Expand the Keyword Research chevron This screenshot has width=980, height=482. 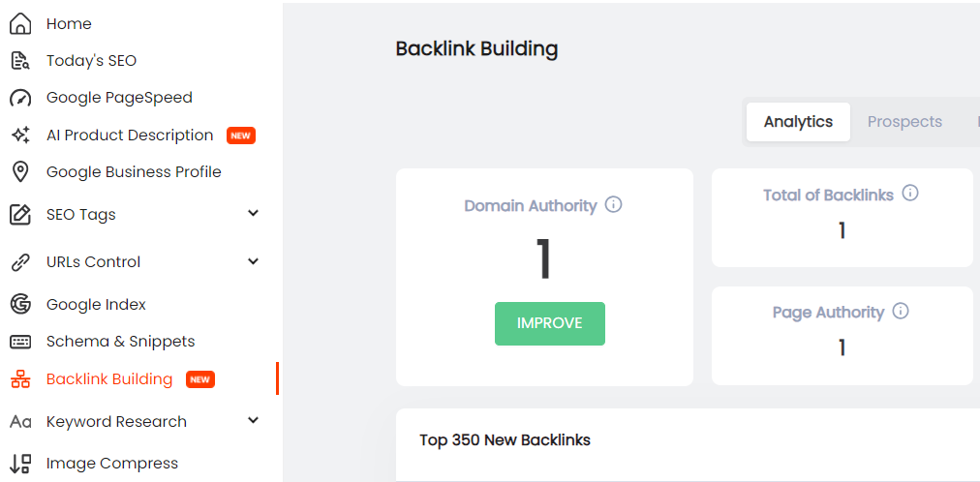tap(253, 420)
